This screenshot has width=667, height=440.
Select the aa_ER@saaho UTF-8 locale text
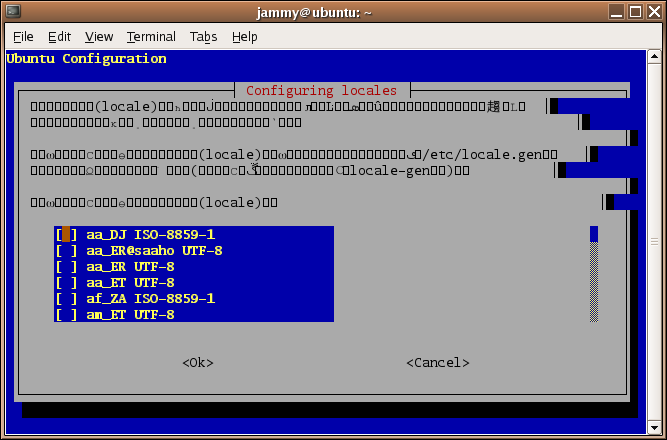point(154,251)
